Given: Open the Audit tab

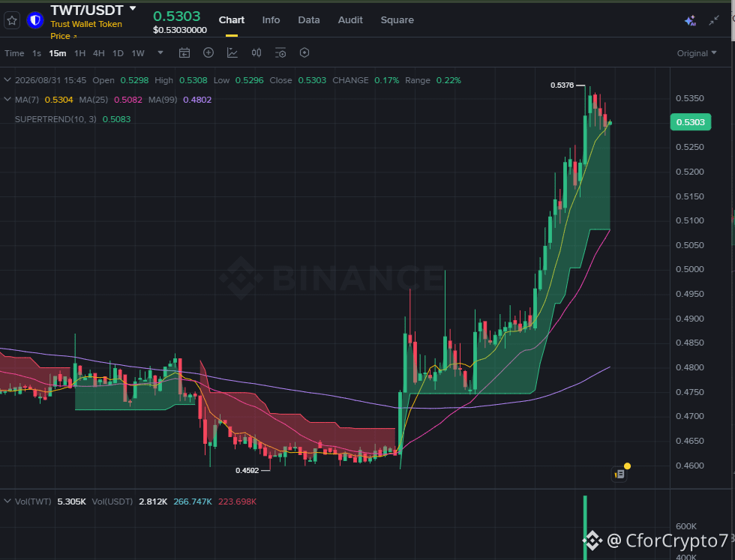Looking at the screenshot, I should pos(350,20).
